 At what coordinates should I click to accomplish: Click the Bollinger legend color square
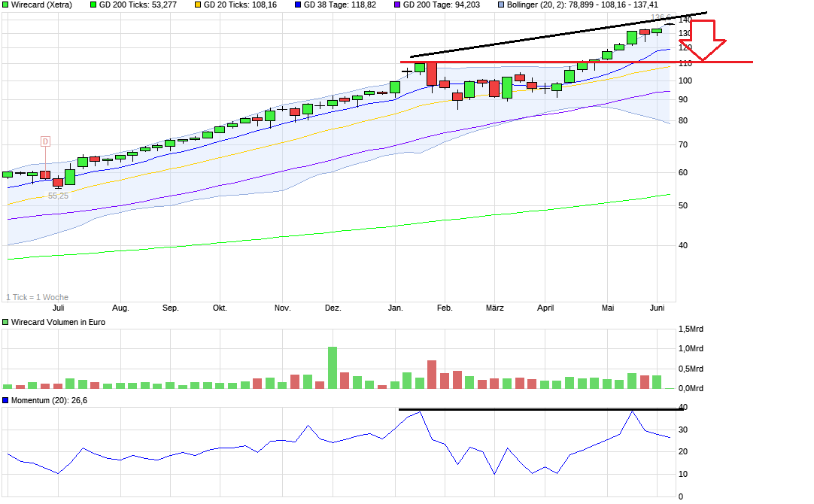501,5
